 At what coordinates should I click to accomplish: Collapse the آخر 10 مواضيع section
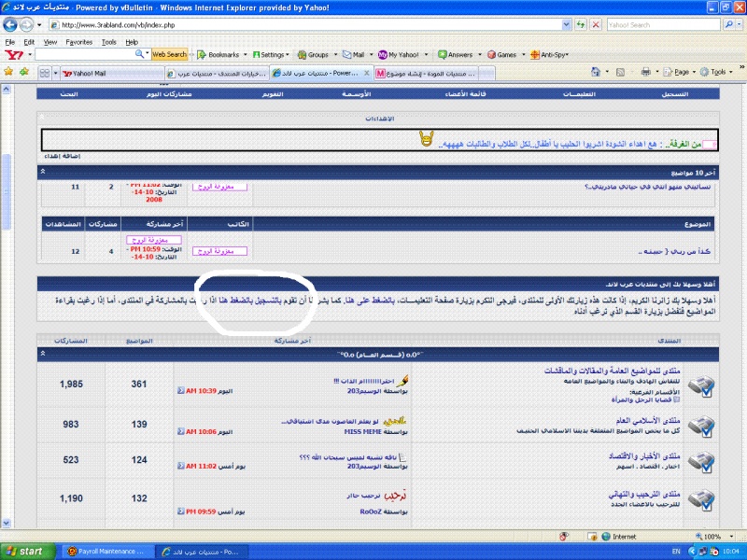point(44,173)
